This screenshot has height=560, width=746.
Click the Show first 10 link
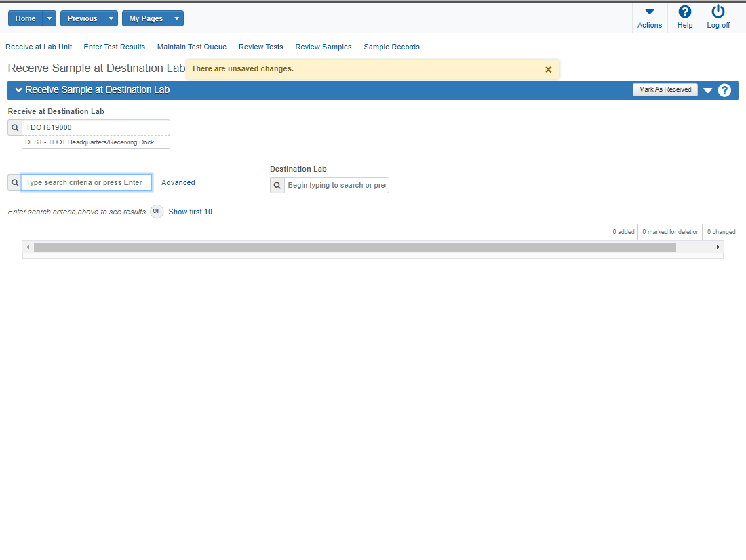click(x=191, y=212)
